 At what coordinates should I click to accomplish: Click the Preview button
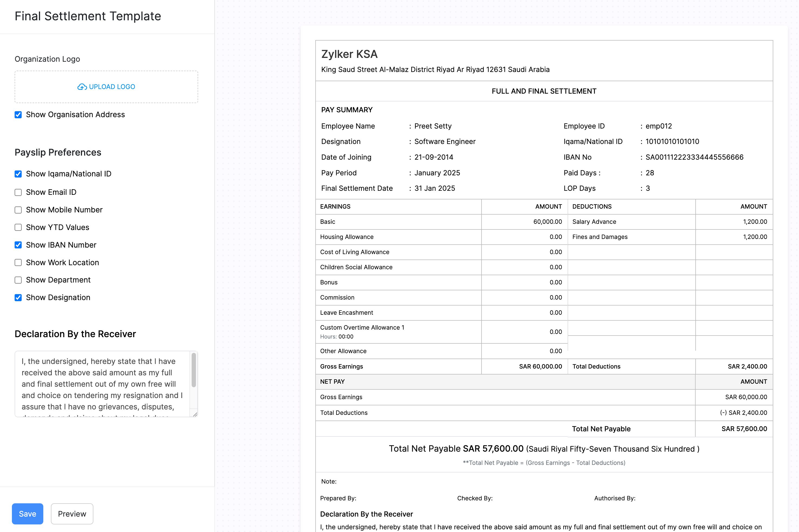point(71,514)
